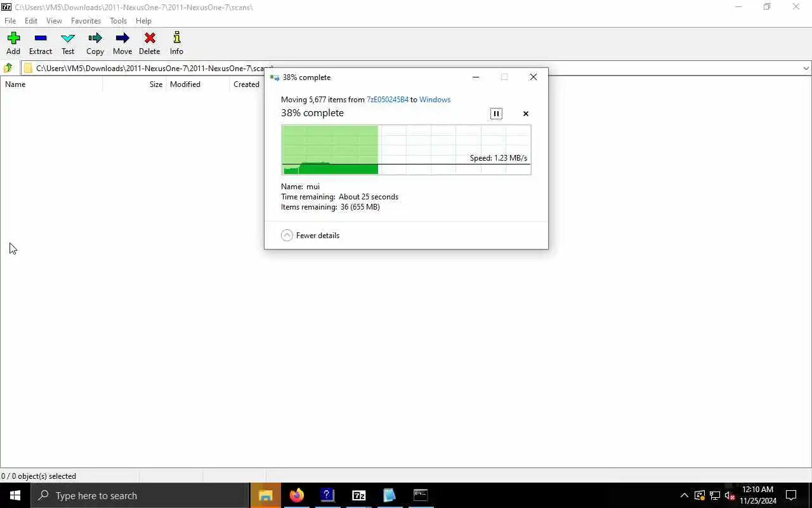The height and width of the screenshot is (508, 812).
Task: Open the Favorites menu
Action: pyautogui.click(x=86, y=21)
